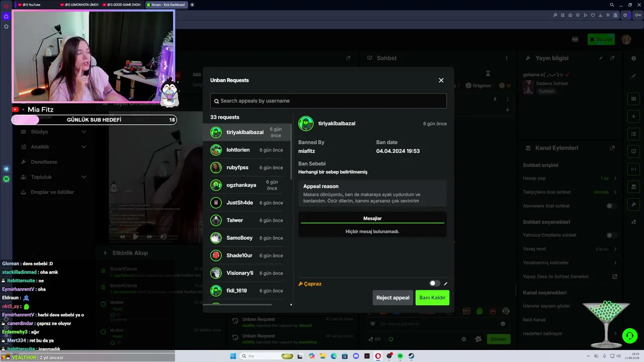Select Shade10ur unban request
The width and height of the screenshot is (644, 362).
(x=247, y=255)
